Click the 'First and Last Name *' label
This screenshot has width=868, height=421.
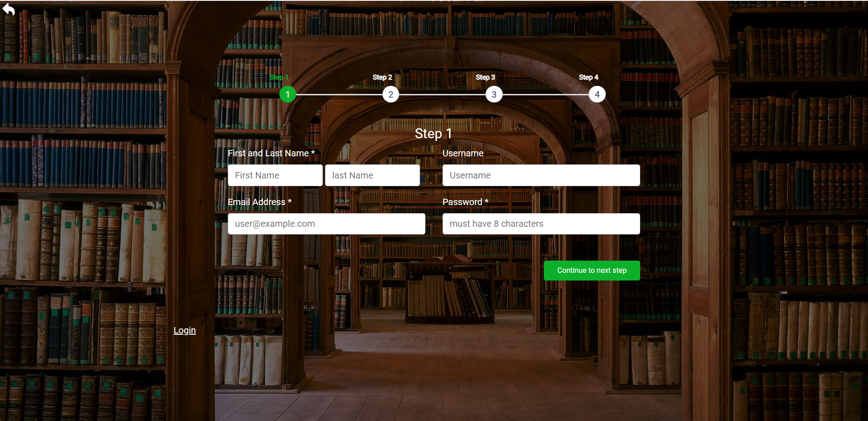(x=271, y=153)
